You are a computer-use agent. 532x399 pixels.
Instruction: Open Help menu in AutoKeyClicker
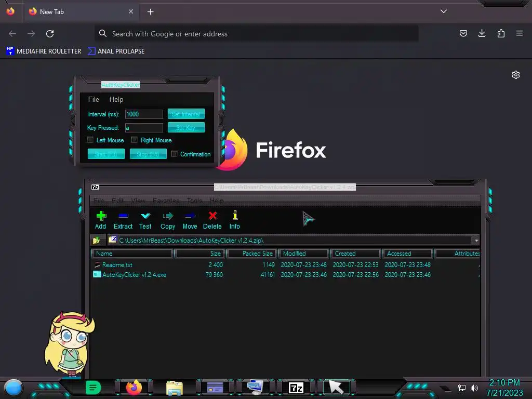[116, 99]
